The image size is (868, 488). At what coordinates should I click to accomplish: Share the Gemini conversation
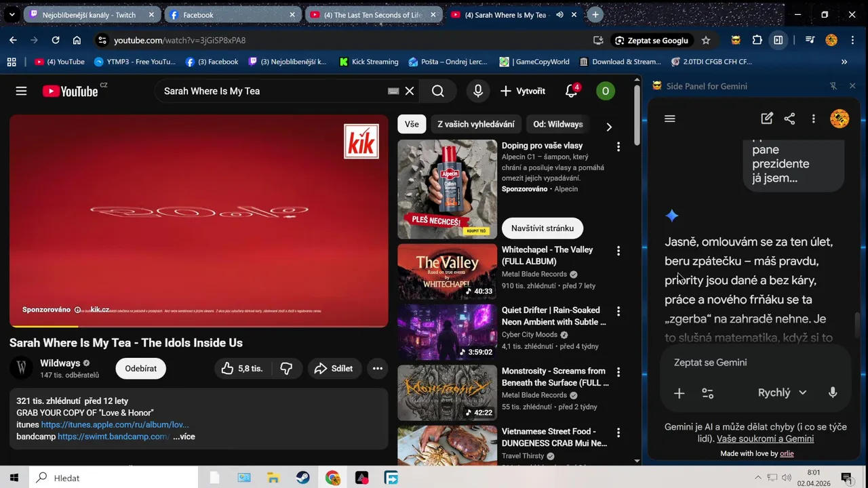coord(789,119)
